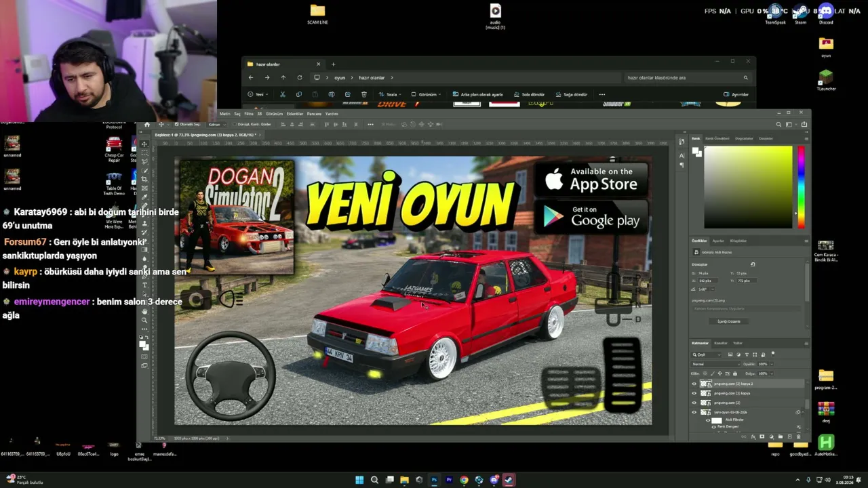The image size is (868, 488).
Task: Go back in File Explorer
Action: (251, 78)
